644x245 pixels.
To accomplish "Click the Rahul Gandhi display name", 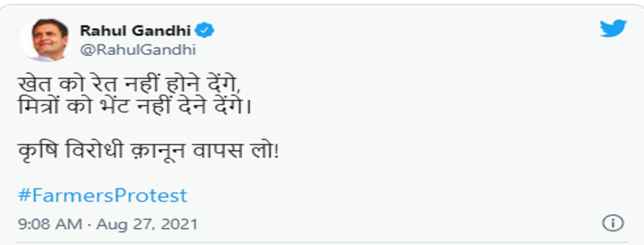I will (135, 31).
